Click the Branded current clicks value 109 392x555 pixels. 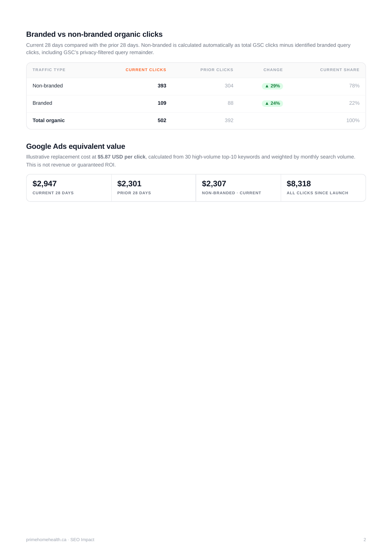tap(162, 103)
